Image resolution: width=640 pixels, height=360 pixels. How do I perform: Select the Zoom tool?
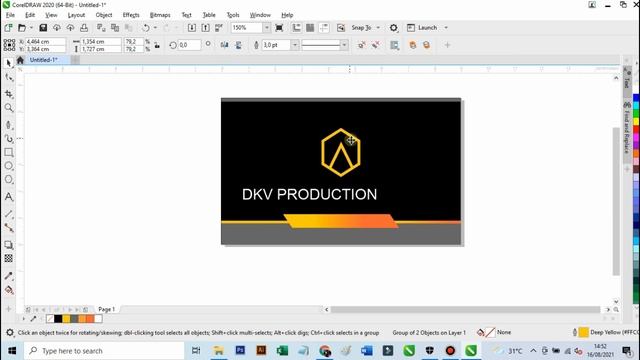(9, 108)
